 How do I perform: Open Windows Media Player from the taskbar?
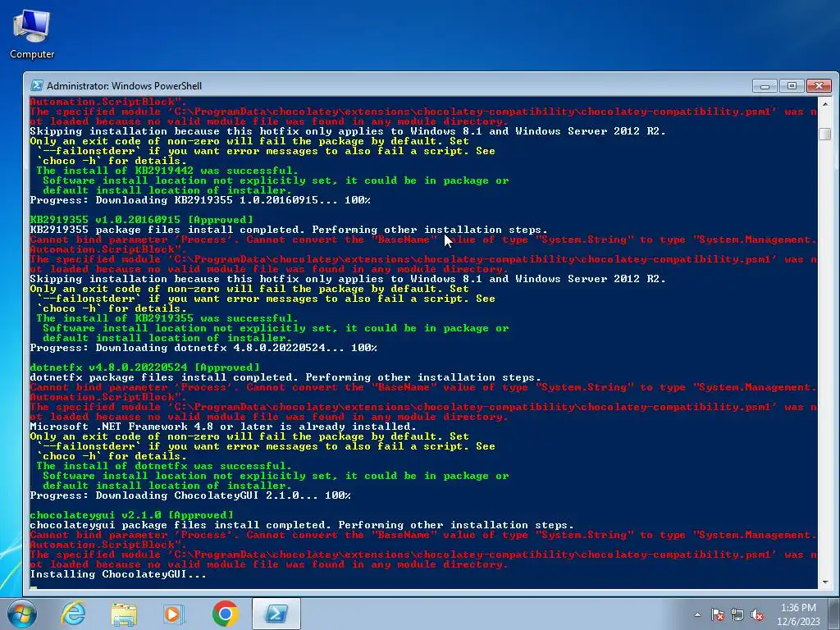tap(174, 614)
